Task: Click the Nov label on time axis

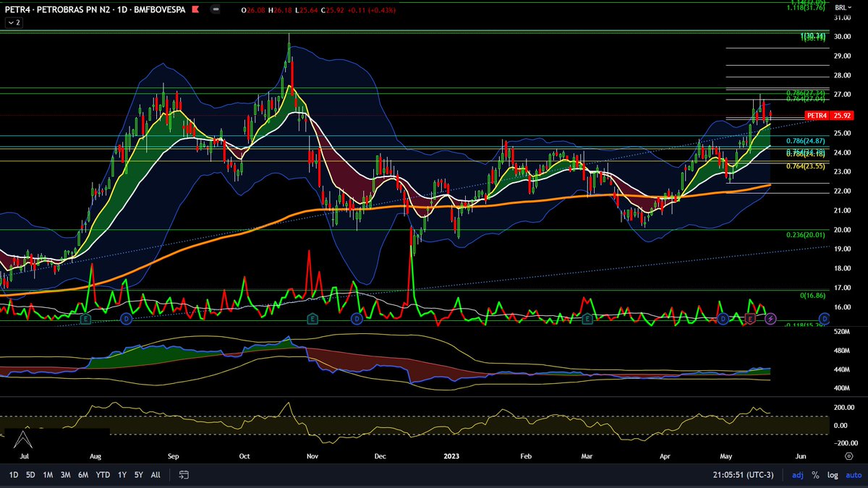Action: coord(312,457)
